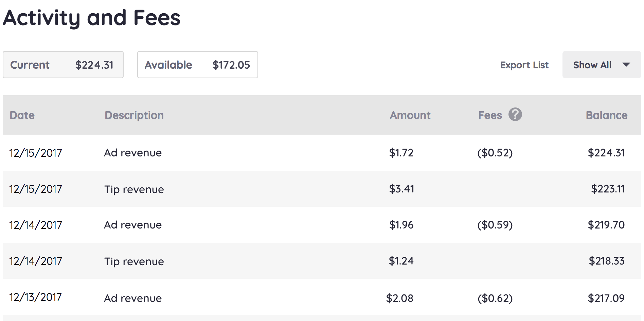This screenshot has height=321, width=644.
Task: Click the Fees help question mark icon
Action: click(515, 115)
